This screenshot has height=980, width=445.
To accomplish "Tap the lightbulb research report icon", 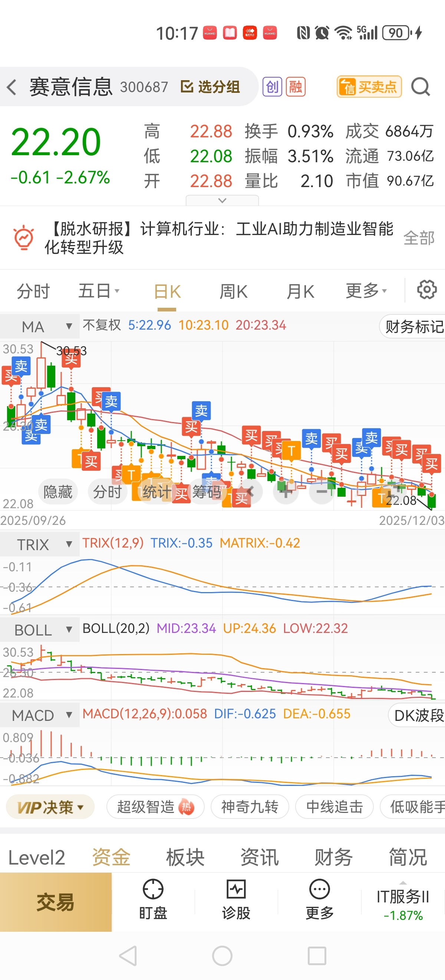I will point(24,238).
